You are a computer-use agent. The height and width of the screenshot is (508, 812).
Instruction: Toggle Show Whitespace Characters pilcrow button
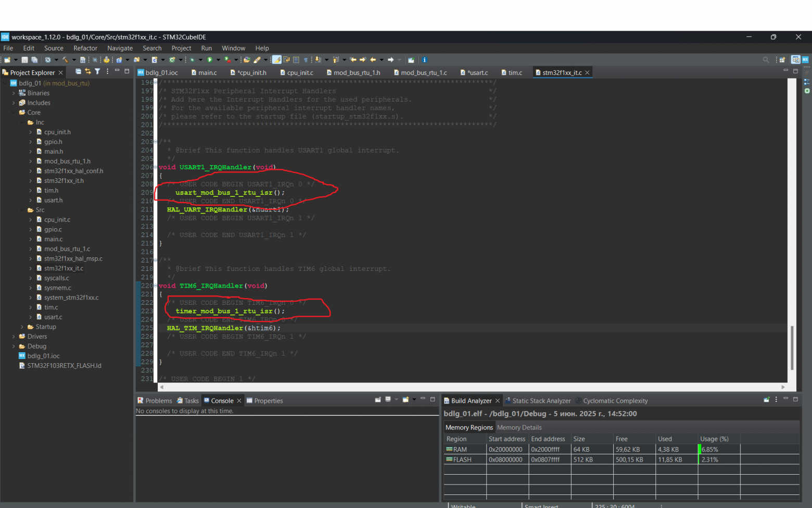coord(306,60)
